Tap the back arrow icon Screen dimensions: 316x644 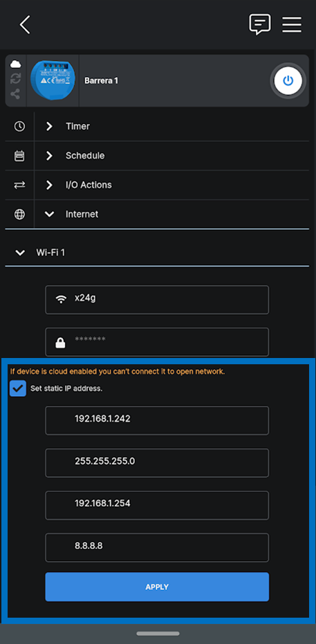pyautogui.click(x=25, y=25)
